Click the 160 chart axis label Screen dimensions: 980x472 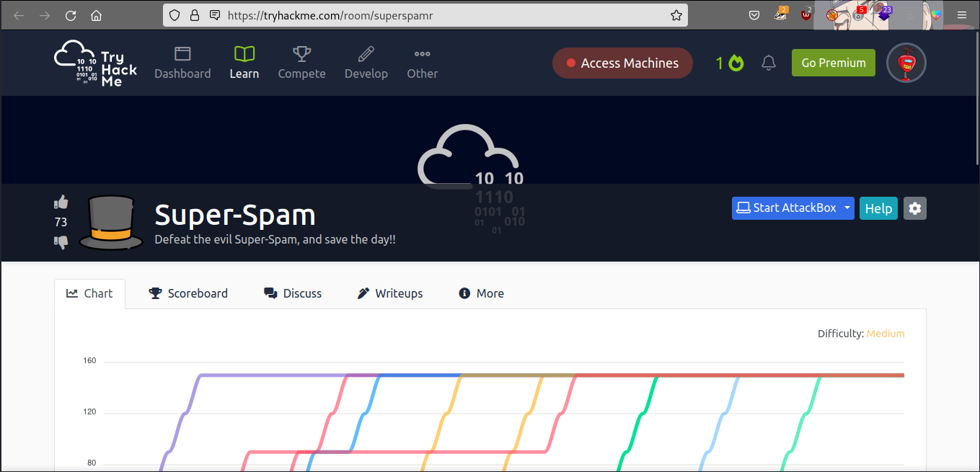[x=89, y=361]
